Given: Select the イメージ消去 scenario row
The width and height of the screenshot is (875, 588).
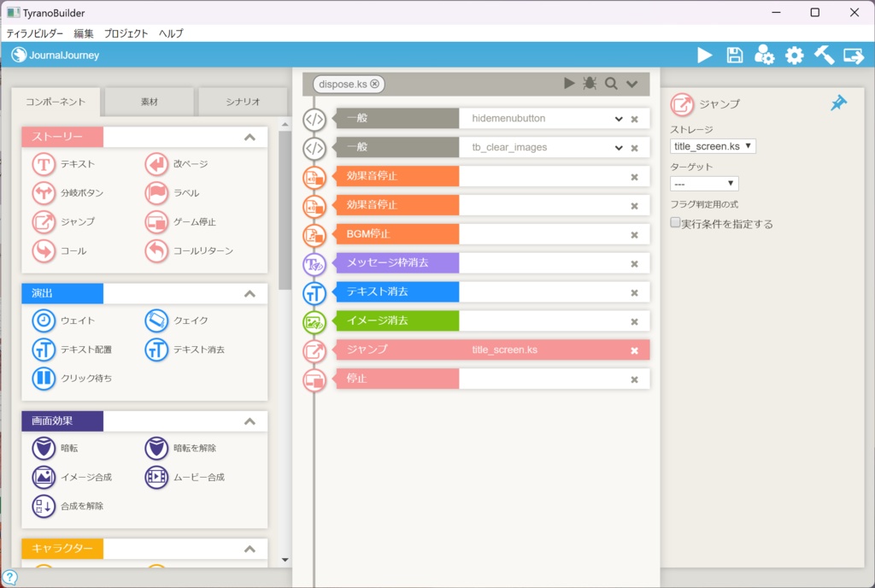Looking at the screenshot, I should pyautogui.click(x=493, y=320).
